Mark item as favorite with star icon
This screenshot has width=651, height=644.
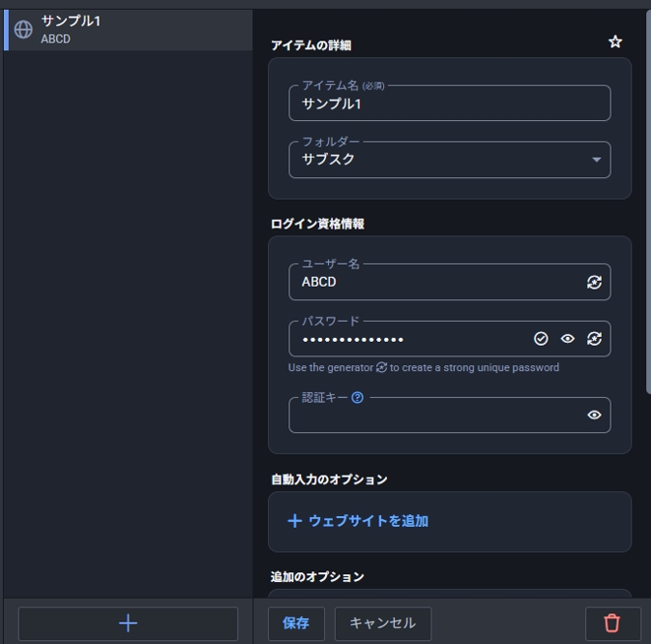(616, 42)
